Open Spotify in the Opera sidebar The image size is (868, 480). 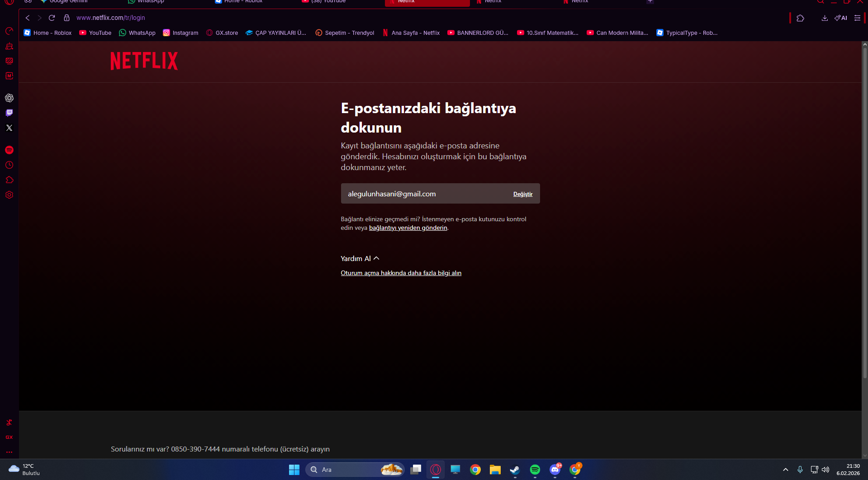pos(9,150)
